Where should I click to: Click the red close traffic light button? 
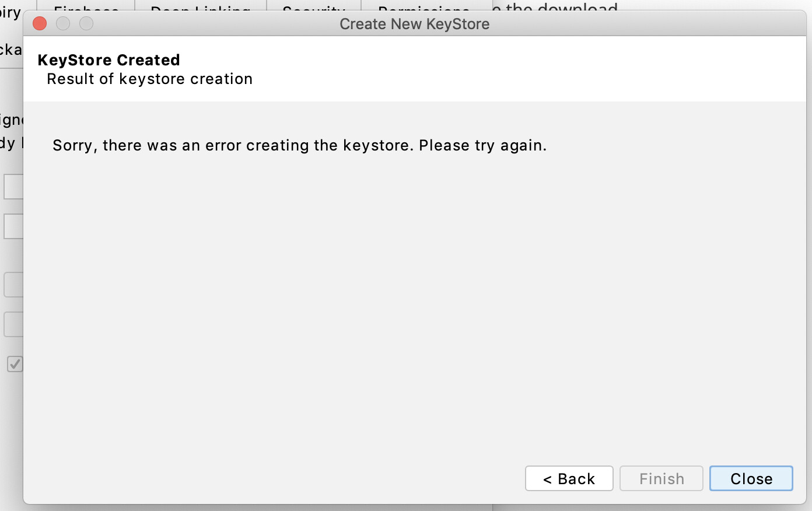(39, 23)
